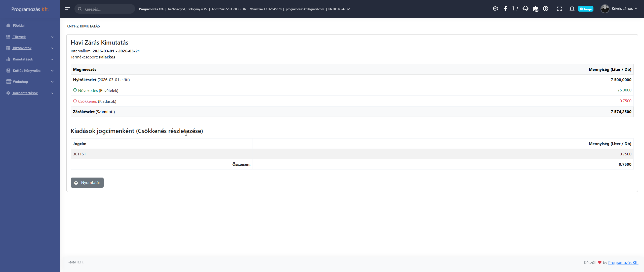The image size is (644, 272).
Task: Click the forge database badge
Action: [x=586, y=9]
